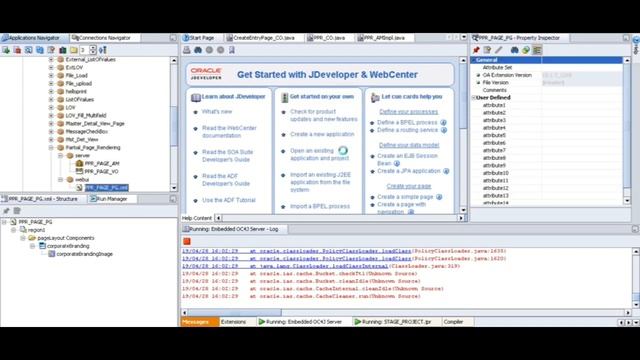Click the info icon beside Create a simple page
The width and height of the screenshot is (640, 360).
click(x=439, y=197)
